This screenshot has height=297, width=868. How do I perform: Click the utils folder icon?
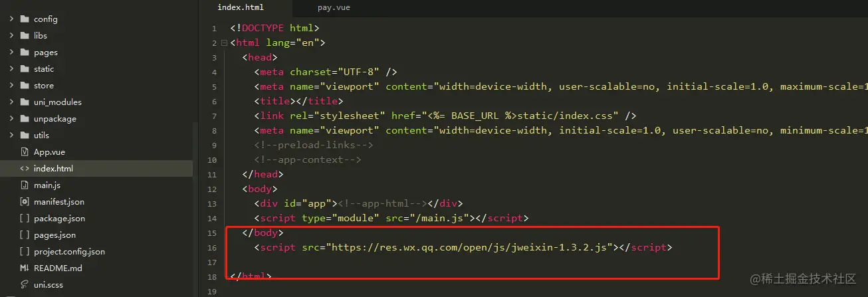click(25, 136)
